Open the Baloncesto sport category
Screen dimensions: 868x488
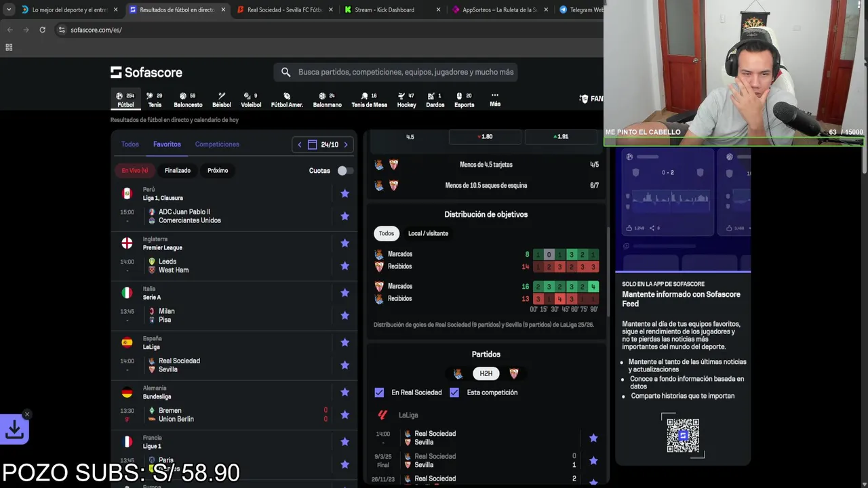[188, 100]
